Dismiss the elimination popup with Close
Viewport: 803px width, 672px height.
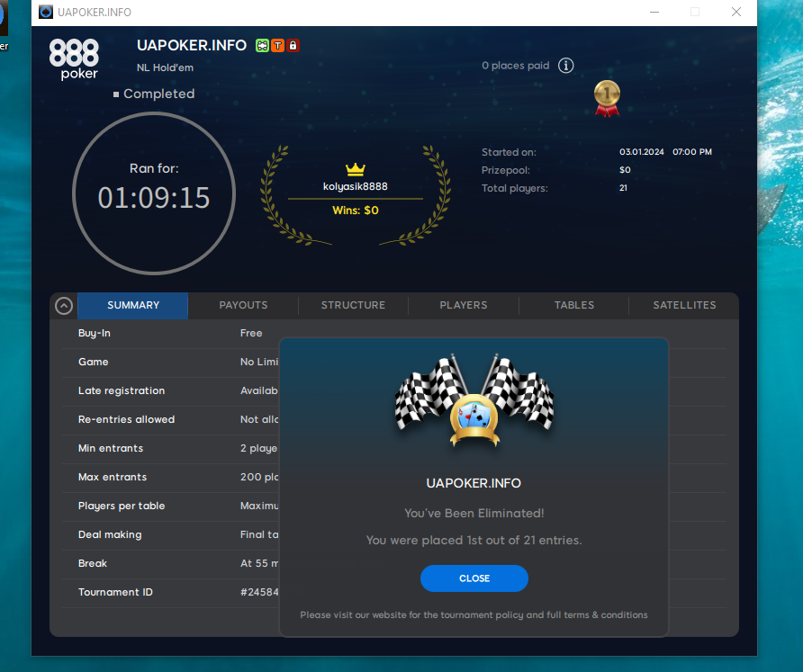[x=474, y=578]
